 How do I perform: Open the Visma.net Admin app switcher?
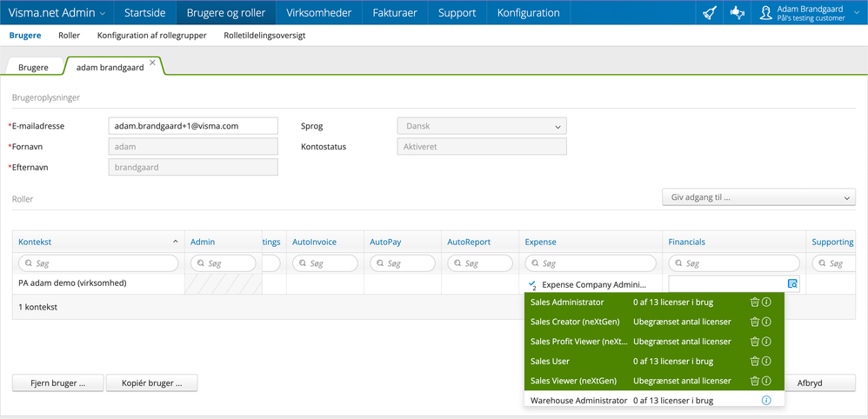[x=57, y=13]
